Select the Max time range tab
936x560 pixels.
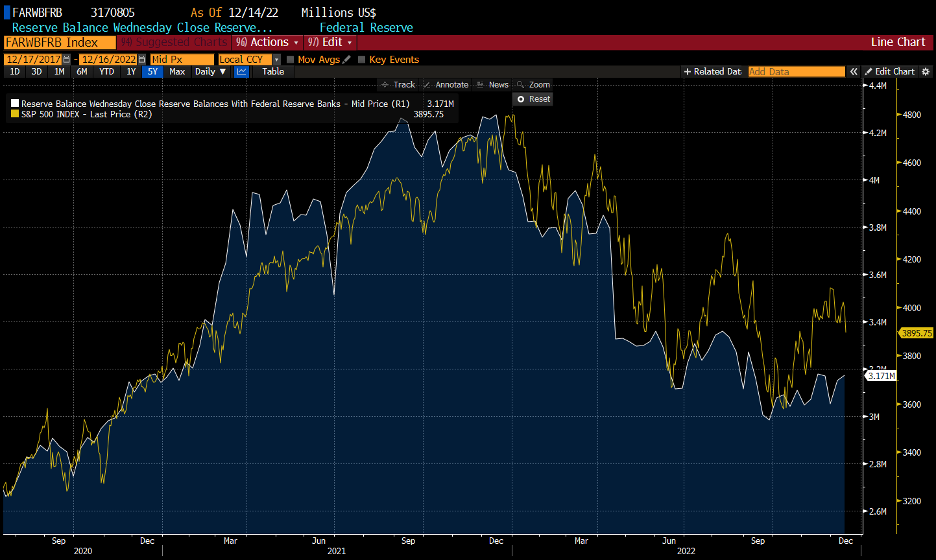(177, 72)
